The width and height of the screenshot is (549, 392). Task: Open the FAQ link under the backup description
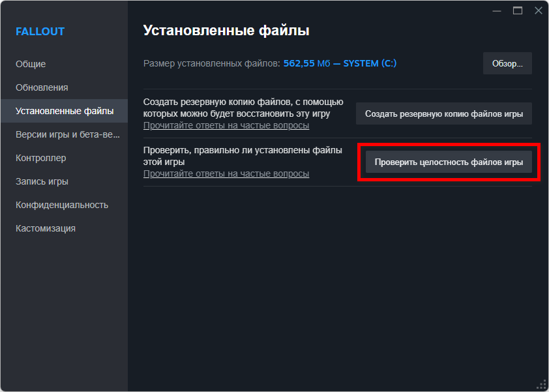[226, 125]
